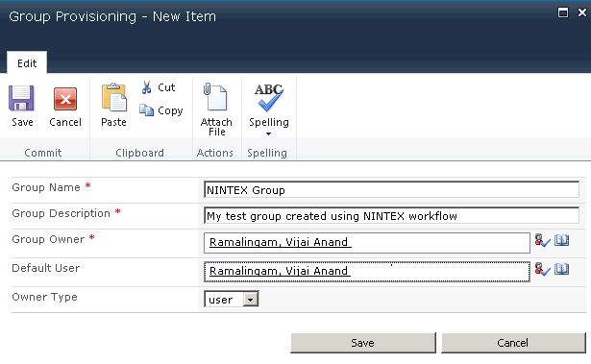
Task: Click Ramalingam, Vijai Anand in Default User
Action: [x=280, y=271]
